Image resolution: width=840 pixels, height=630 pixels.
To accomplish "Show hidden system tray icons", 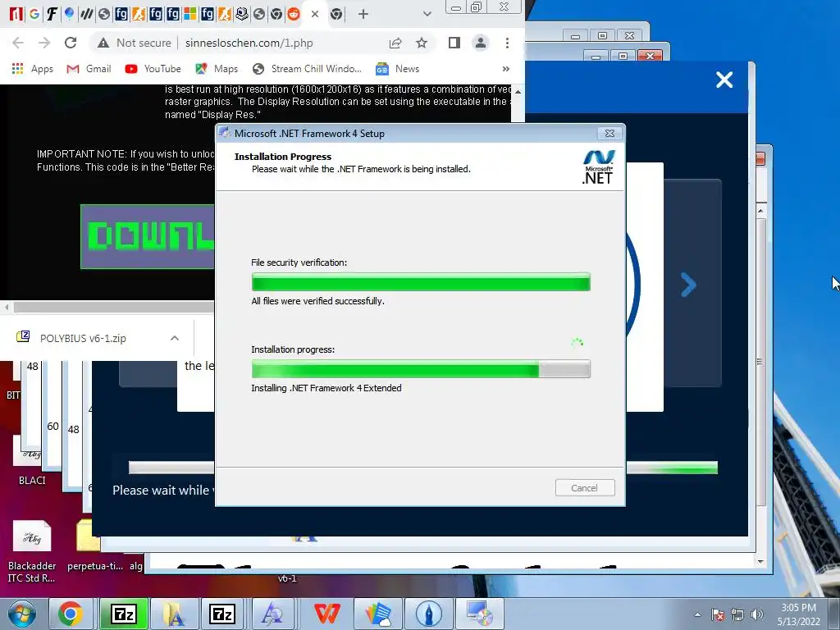I will (697, 614).
